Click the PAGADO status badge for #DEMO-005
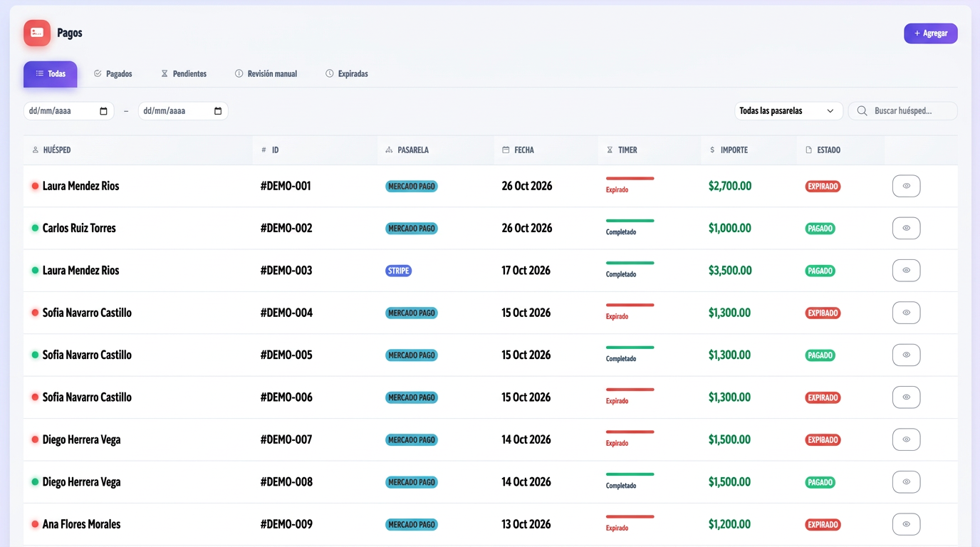980x547 pixels. click(820, 355)
